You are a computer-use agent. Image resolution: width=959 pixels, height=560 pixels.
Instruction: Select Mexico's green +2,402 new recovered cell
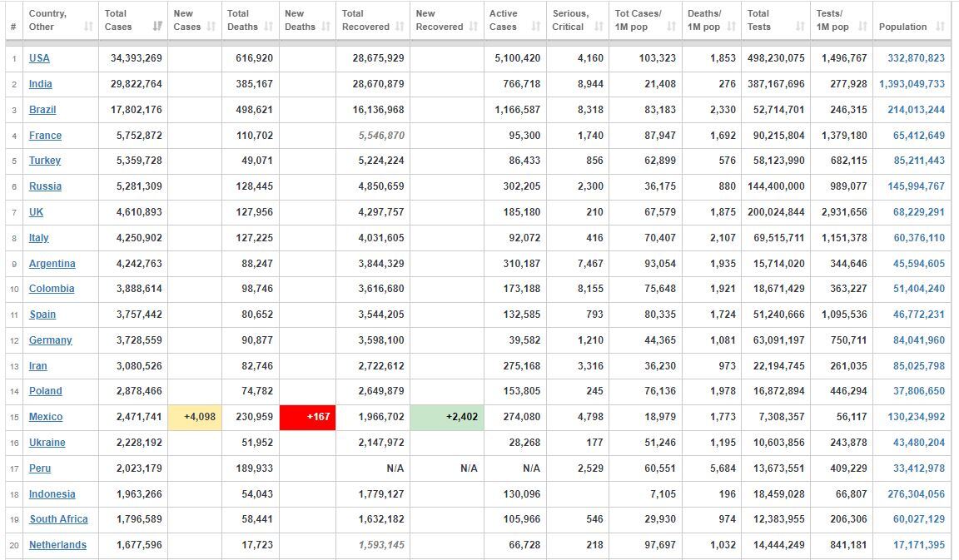(x=447, y=417)
